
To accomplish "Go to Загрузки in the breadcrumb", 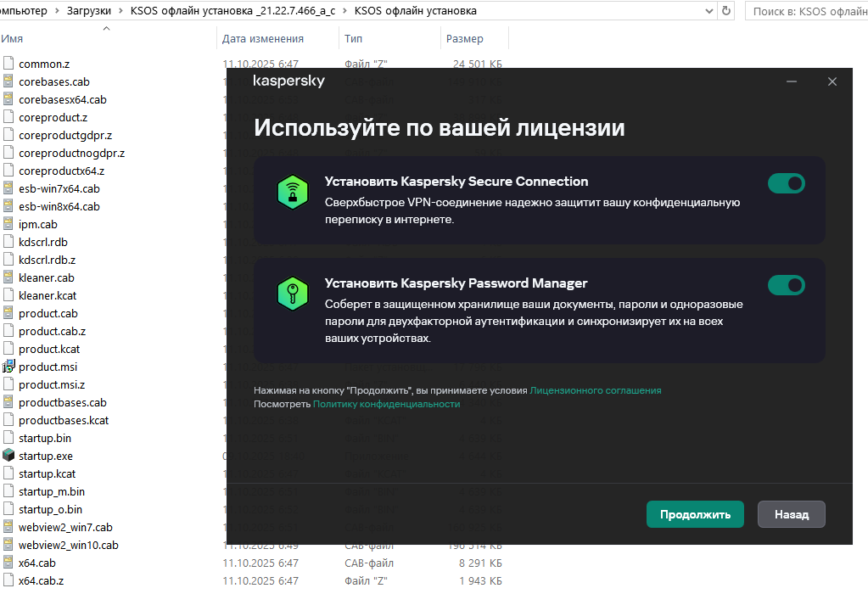I will (89, 11).
